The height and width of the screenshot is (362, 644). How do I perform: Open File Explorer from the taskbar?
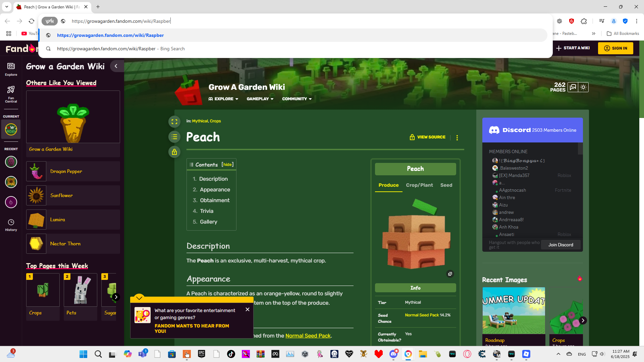click(423, 354)
